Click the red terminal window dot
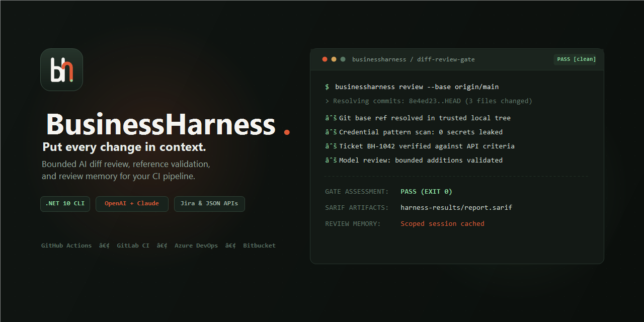 click(325, 59)
